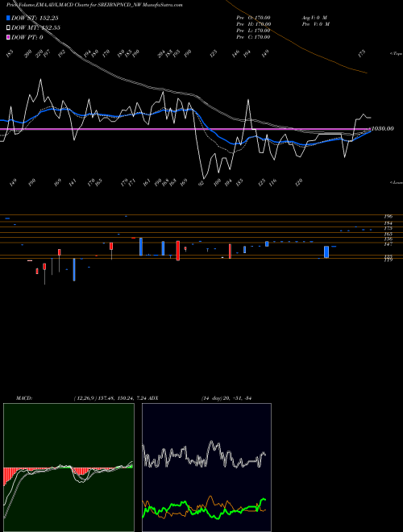Select the 'DOW ST: 152.25' legend text
Image resolution: width=403 pixels, height=532 pixels.
coord(35,19)
